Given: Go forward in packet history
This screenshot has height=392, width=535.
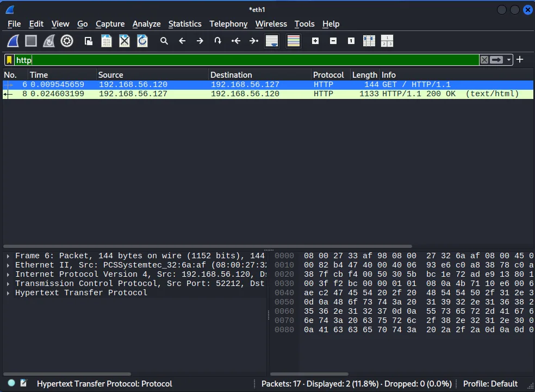Looking at the screenshot, I should [x=200, y=41].
